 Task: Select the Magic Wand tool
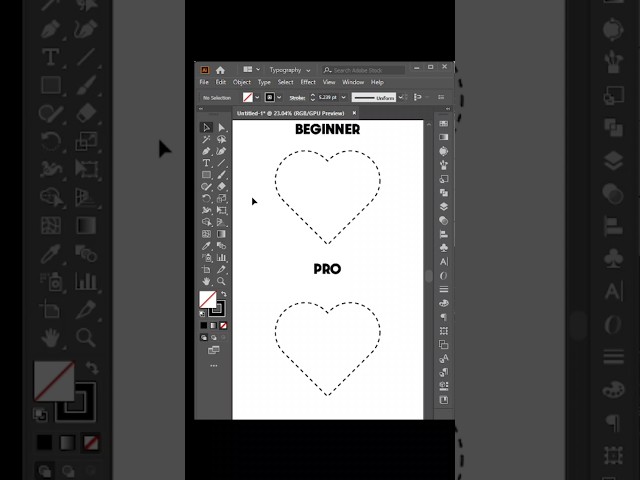207,140
